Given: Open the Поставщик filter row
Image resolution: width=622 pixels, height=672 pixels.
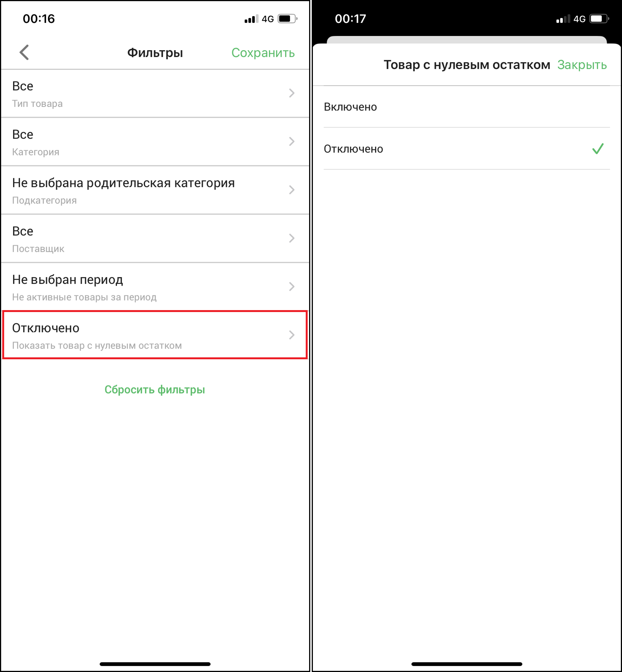Looking at the screenshot, I should [x=155, y=238].
